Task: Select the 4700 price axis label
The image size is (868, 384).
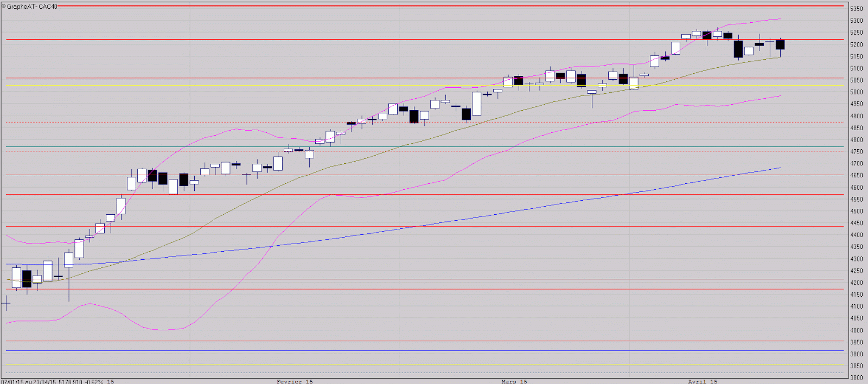Action: (857, 164)
